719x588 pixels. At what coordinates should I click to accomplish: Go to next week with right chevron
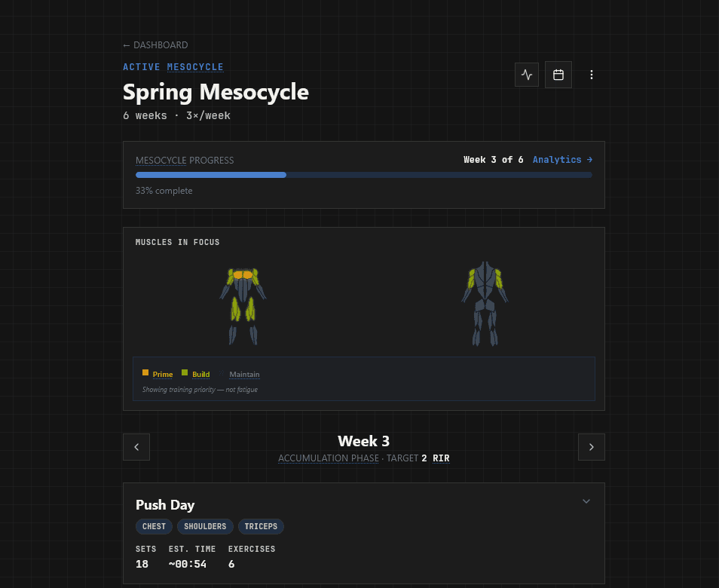[592, 447]
